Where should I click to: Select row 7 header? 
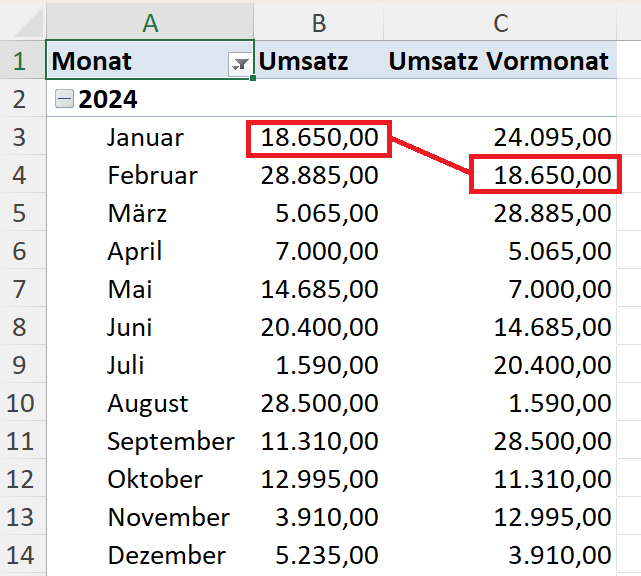coord(20,289)
